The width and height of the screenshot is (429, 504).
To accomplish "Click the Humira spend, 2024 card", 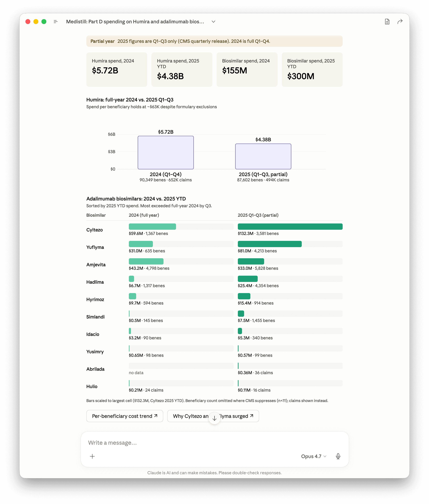I will [117, 70].
